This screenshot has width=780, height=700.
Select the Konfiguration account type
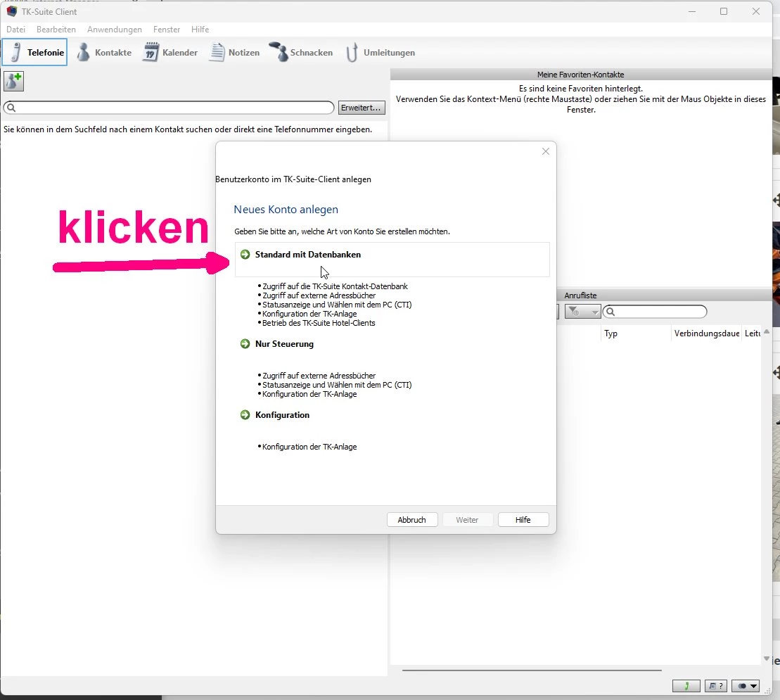click(x=282, y=415)
